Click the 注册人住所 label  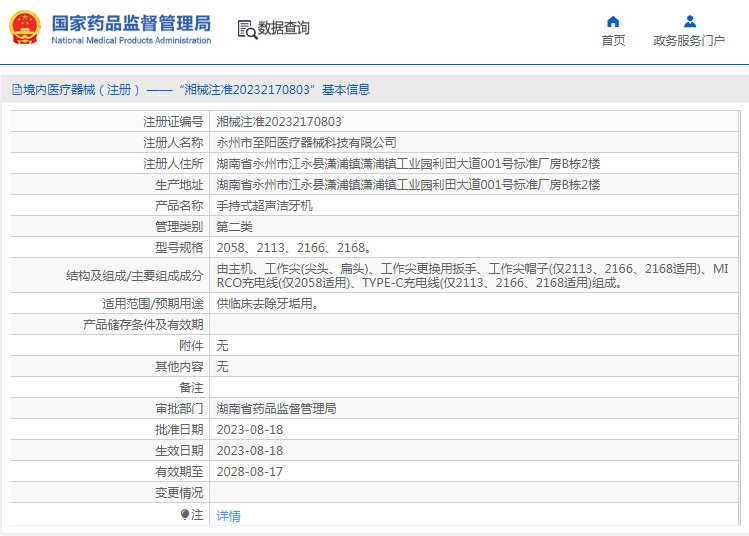(x=173, y=164)
